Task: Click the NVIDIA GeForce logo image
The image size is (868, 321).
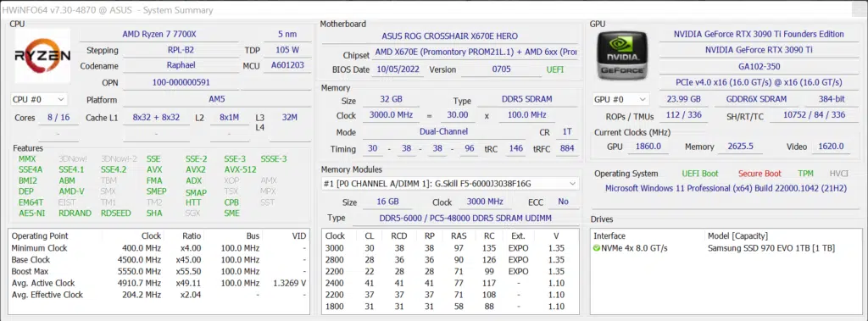Action: coord(623,55)
